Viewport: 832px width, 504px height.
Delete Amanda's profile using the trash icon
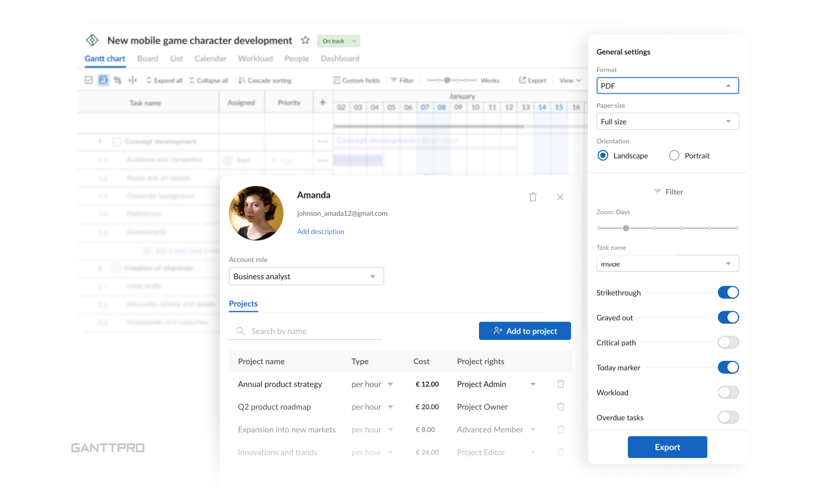click(x=533, y=197)
